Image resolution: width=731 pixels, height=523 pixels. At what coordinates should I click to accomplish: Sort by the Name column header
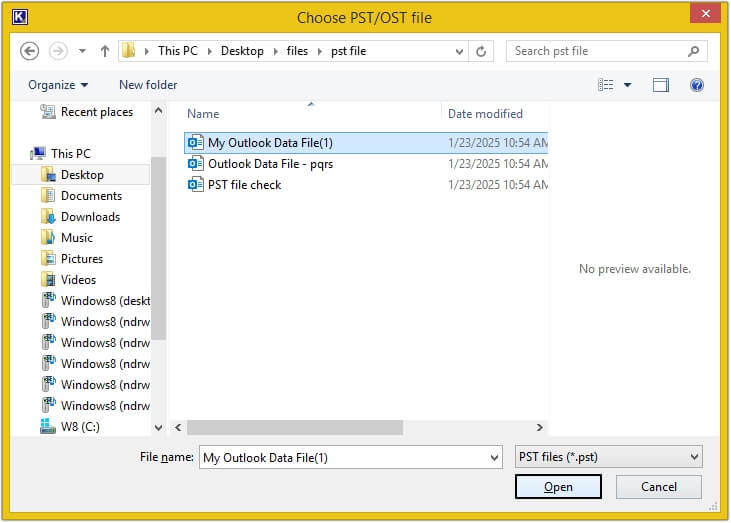click(x=203, y=114)
